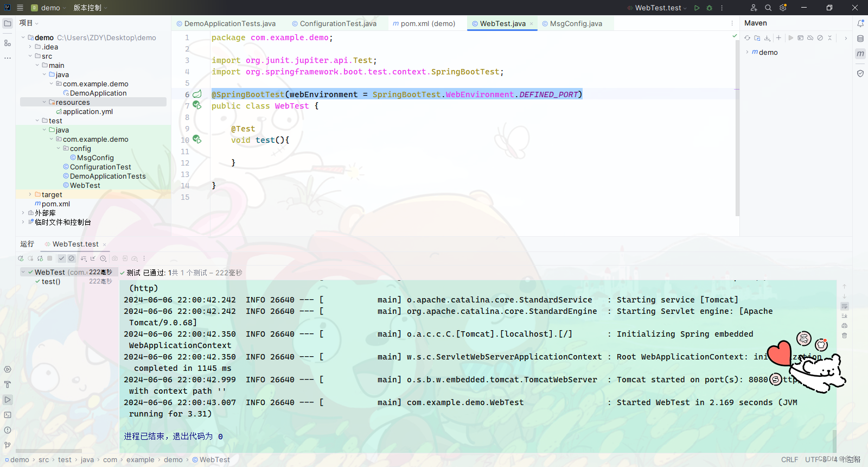Open the 项目 view dropdown

(29, 23)
